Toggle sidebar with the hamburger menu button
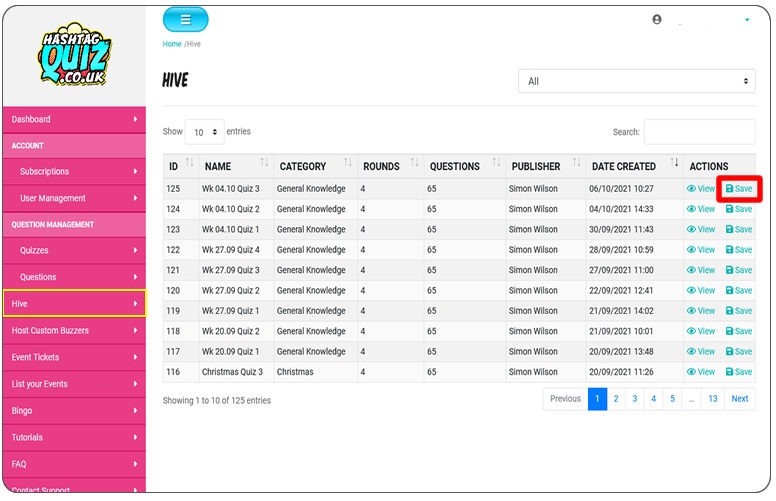The image size is (776, 501). point(186,20)
